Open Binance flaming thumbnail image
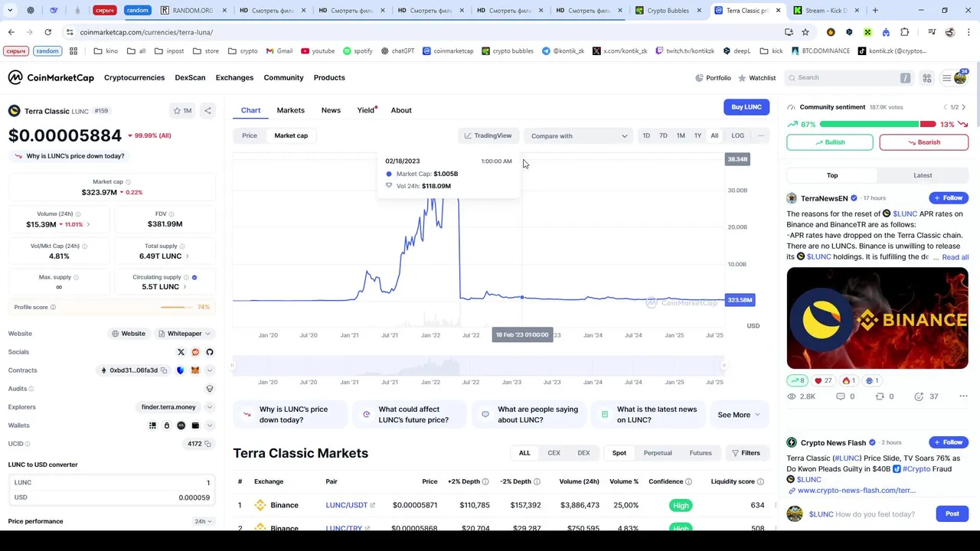 pyautogui.click(x=877, y=318)
